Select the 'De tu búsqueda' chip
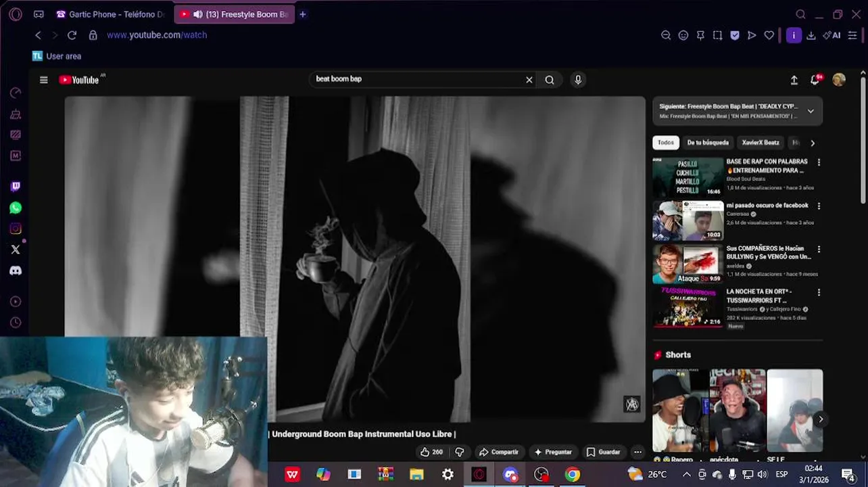 pyautogui.click(x=708, y=143)
